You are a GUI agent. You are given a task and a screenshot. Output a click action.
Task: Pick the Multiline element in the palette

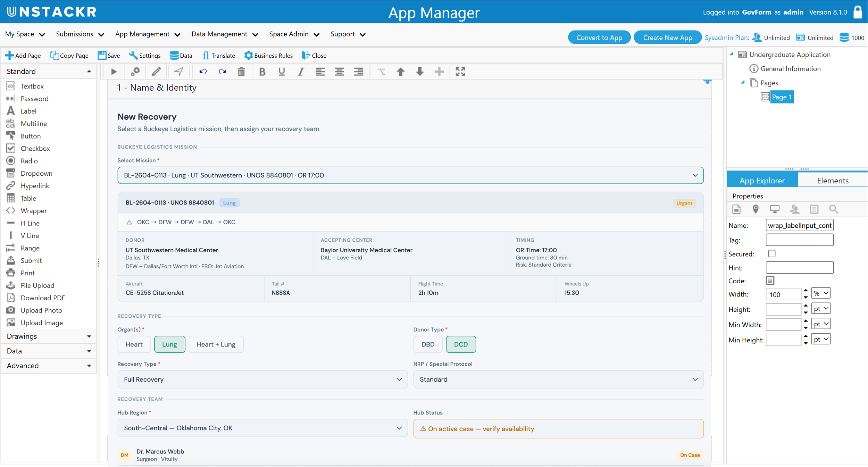(34, 124)
